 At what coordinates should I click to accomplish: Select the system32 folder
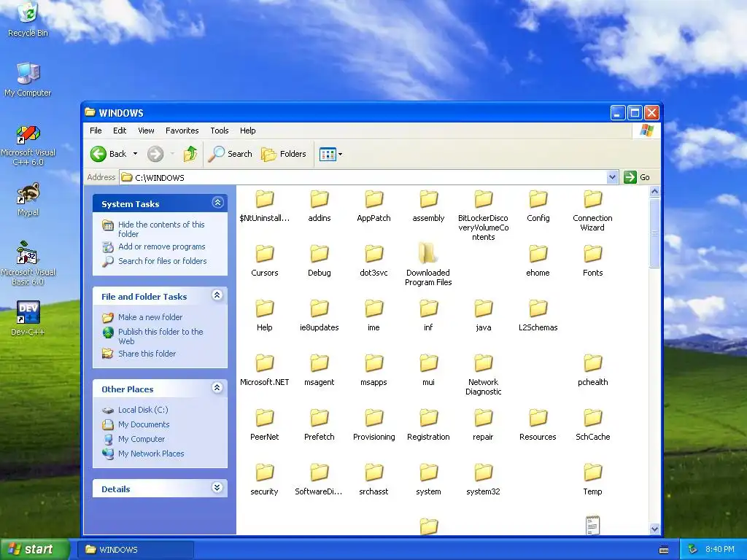(x=483, y=480)
